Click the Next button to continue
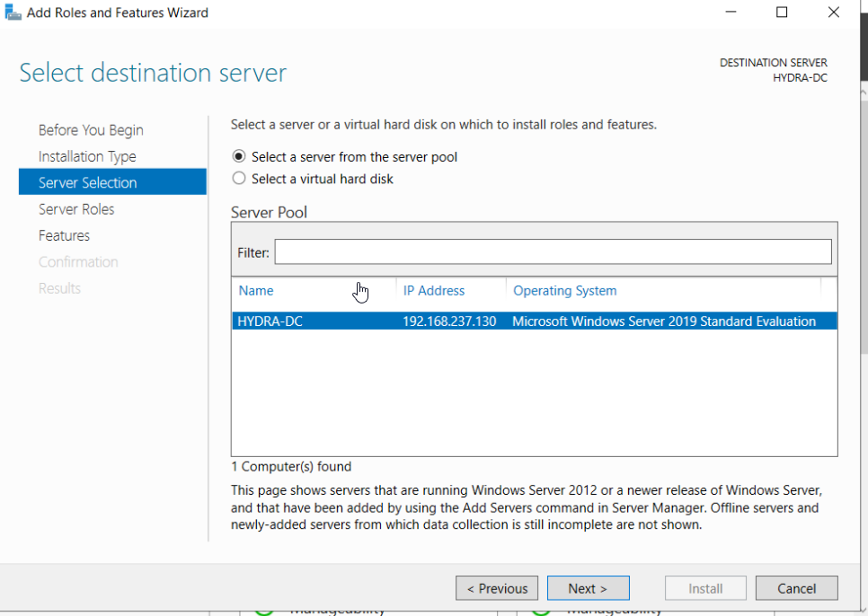This screenshot has width=868, height=616. (588, 588)
